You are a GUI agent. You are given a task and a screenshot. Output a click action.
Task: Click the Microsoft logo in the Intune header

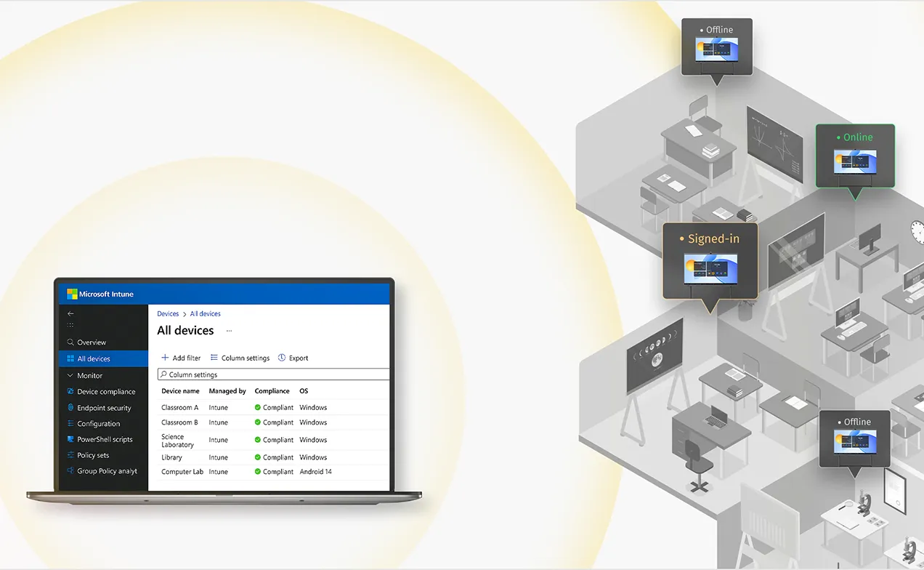72,294
